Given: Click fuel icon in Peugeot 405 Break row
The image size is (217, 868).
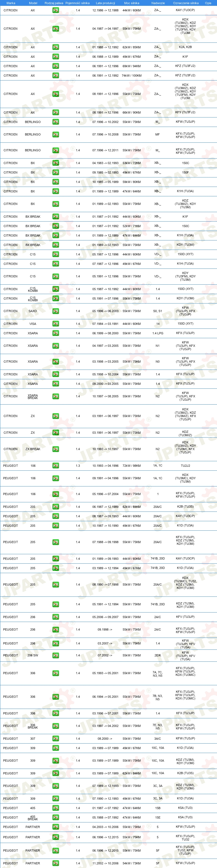Looking at the screenshot, I should [55, 817].
